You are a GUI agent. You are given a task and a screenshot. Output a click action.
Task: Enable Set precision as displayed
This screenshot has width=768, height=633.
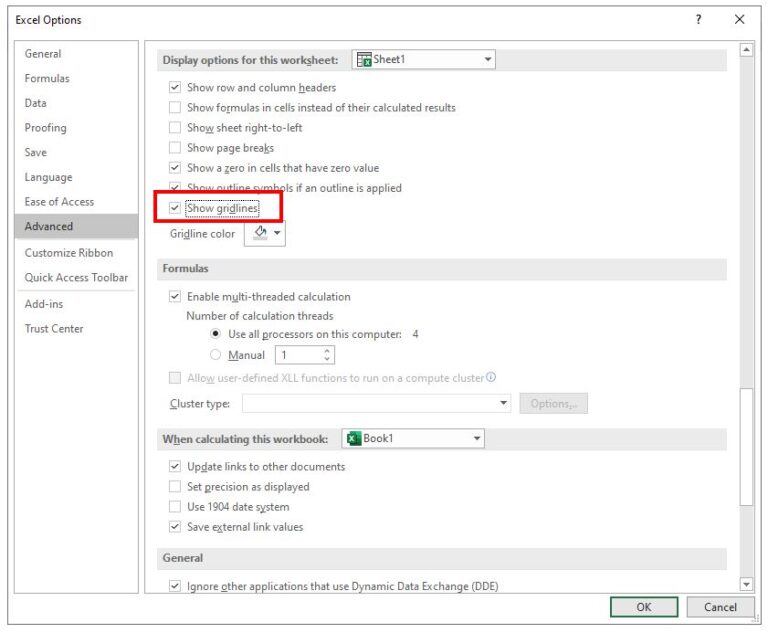pos(175,487)
